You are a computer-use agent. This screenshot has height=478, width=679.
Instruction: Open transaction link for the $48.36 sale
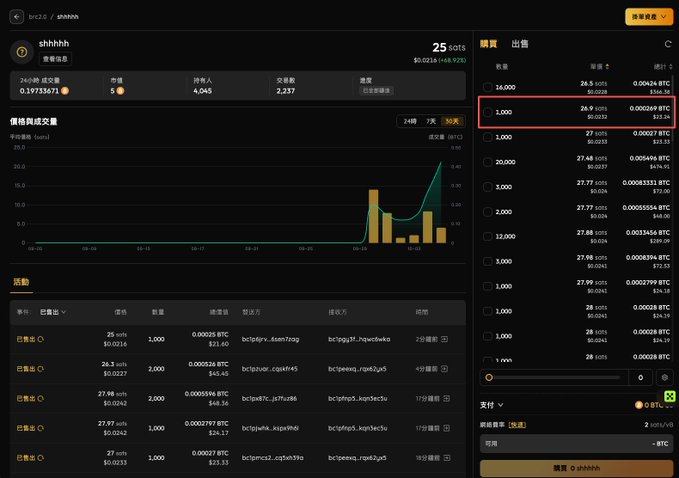tap(446, 398)
